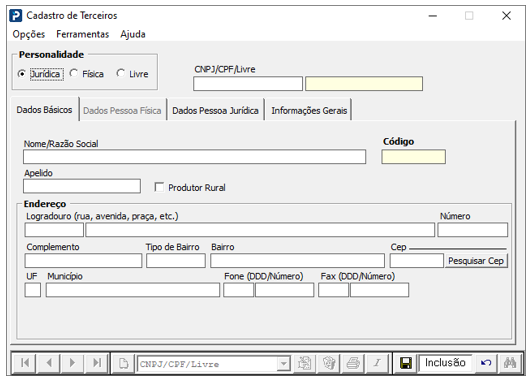
Task: Click the UF input field
Action: pos(33,290)
